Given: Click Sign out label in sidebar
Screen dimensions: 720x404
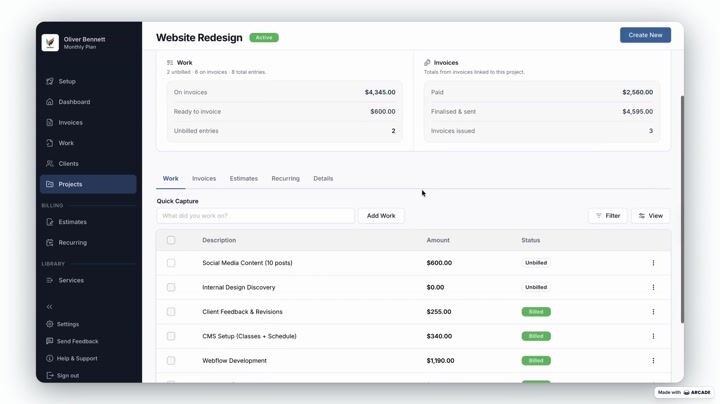Looking at the screenshot, I should (68, 376).
